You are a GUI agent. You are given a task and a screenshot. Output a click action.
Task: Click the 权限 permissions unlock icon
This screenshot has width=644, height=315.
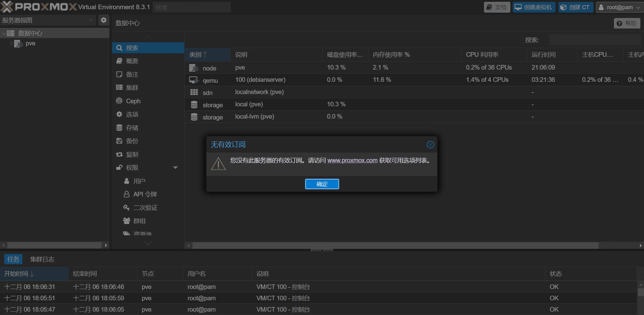coord(119,168)
